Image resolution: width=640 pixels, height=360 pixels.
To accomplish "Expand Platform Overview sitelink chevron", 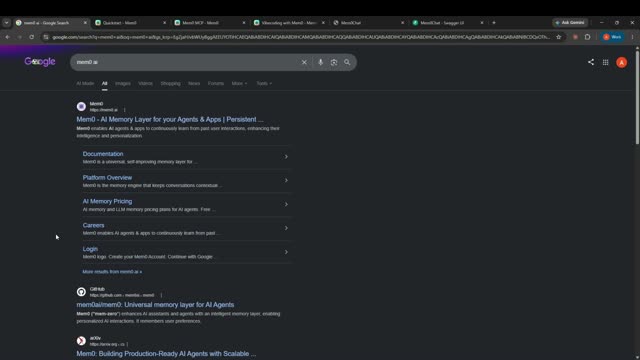I will pyautogui.click(x=286, y=180).
